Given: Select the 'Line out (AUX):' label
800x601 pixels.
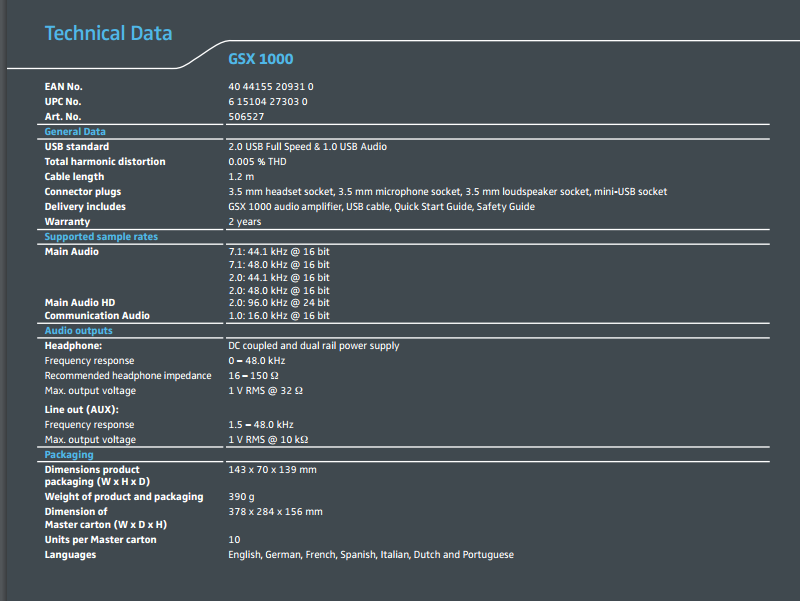Looking at the screenshot, I should coord(81,410).
